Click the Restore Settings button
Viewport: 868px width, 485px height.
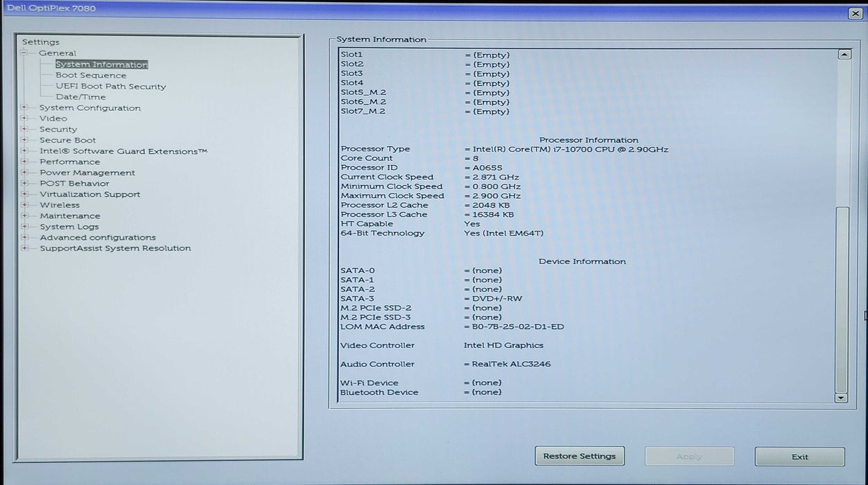pos(580,456)
